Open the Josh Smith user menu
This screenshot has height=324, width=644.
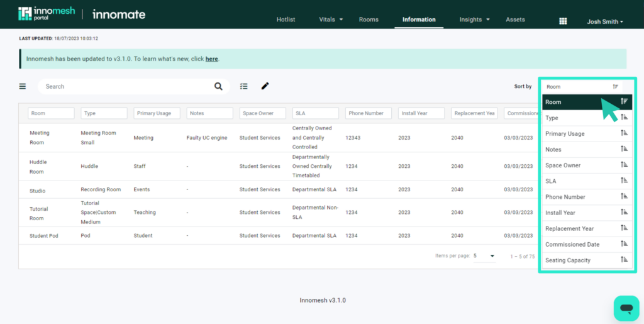pos(605,22)
